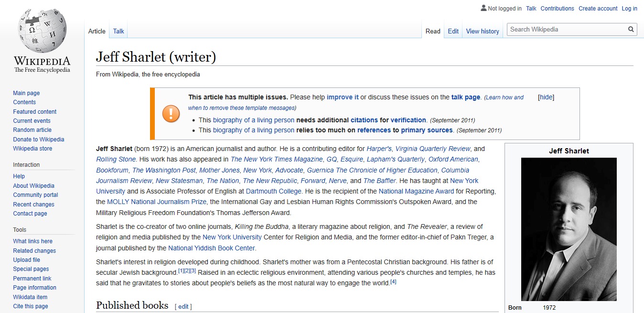Open the Contributions link
644x313 pixels.
click(557, 9)
